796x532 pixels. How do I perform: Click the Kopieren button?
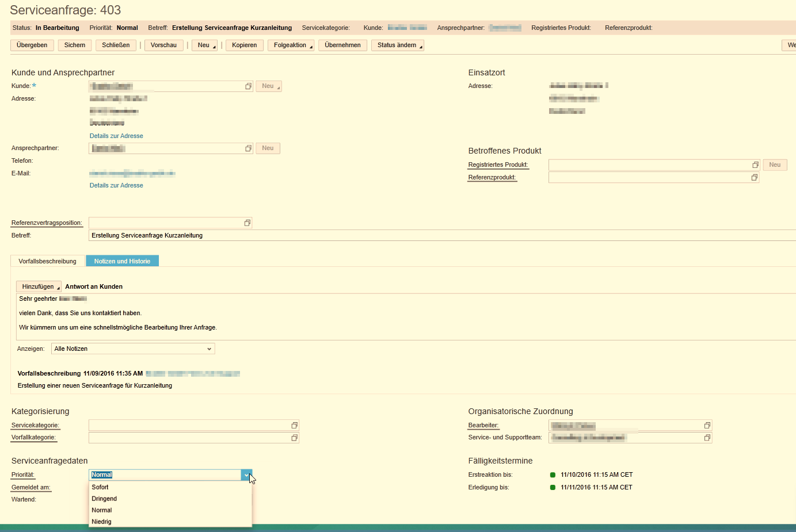(245, 45)
